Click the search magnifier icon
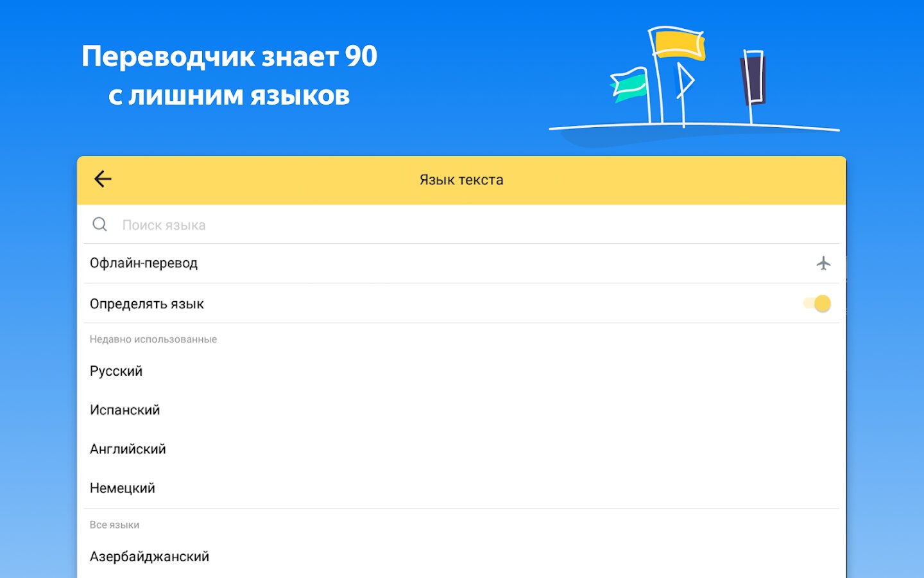Screen dimensions: 924x578 pyautogui.click(x=99, y=224)
